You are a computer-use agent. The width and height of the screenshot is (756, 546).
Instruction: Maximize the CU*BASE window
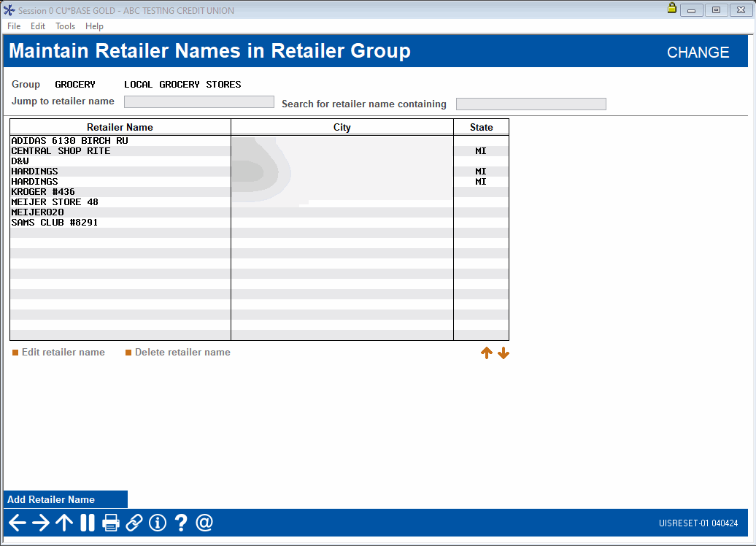(x=716, y=10)
